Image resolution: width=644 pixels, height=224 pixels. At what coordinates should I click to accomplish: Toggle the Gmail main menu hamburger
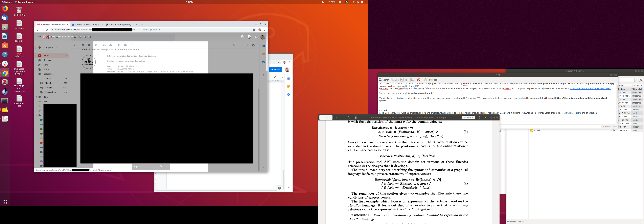(x=39, y=37)
